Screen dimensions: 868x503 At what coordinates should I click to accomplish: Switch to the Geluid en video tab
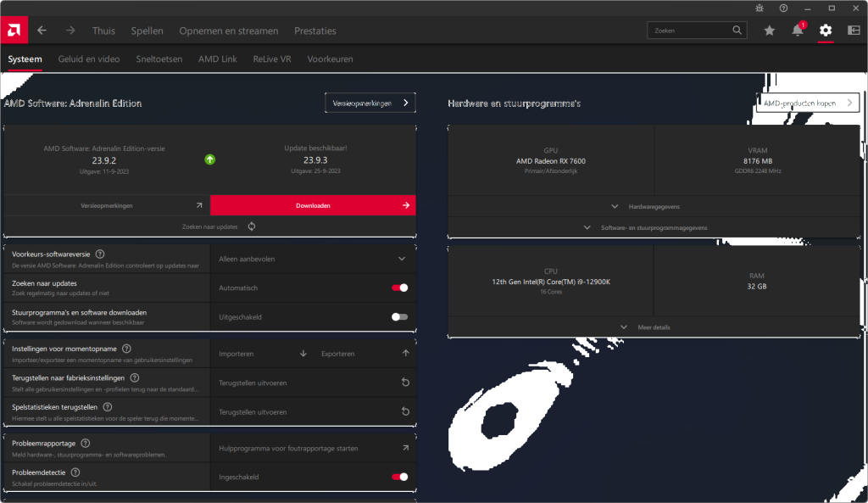[89, 59]
